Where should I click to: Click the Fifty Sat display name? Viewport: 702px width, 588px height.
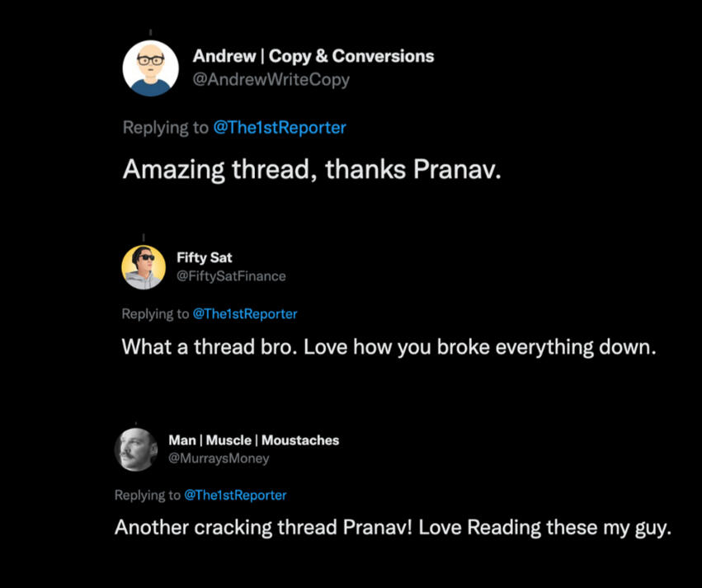tap(204, 258)
